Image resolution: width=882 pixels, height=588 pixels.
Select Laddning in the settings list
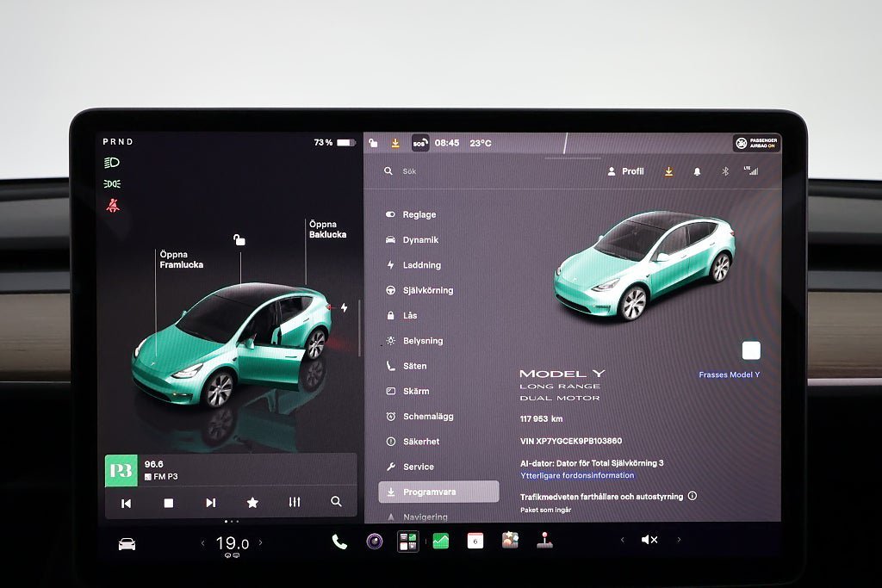pyautogui.click(x=413, y=265)
